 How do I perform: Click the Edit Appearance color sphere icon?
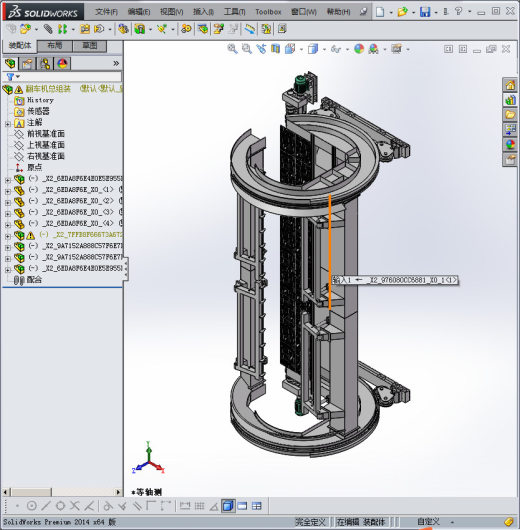tap(359, 49)
